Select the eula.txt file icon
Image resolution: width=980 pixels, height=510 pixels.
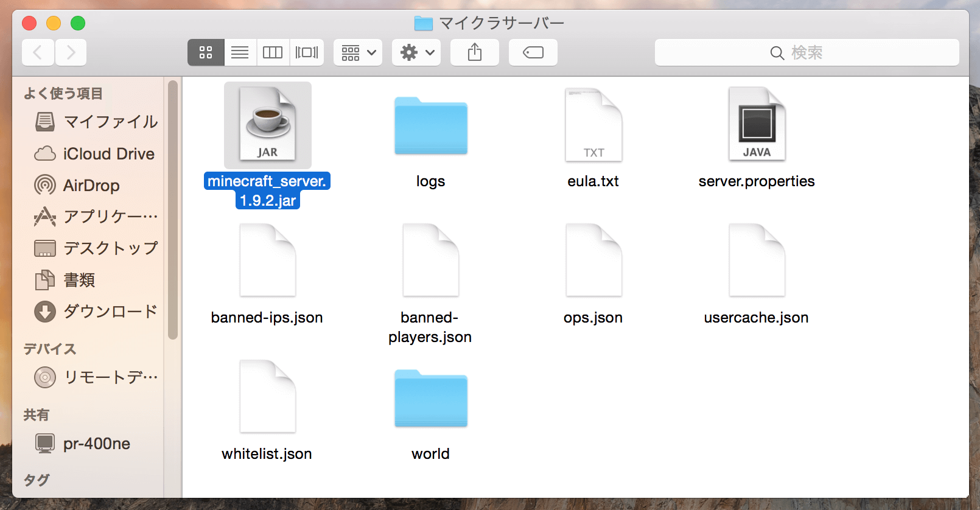[x=594, y=125]
